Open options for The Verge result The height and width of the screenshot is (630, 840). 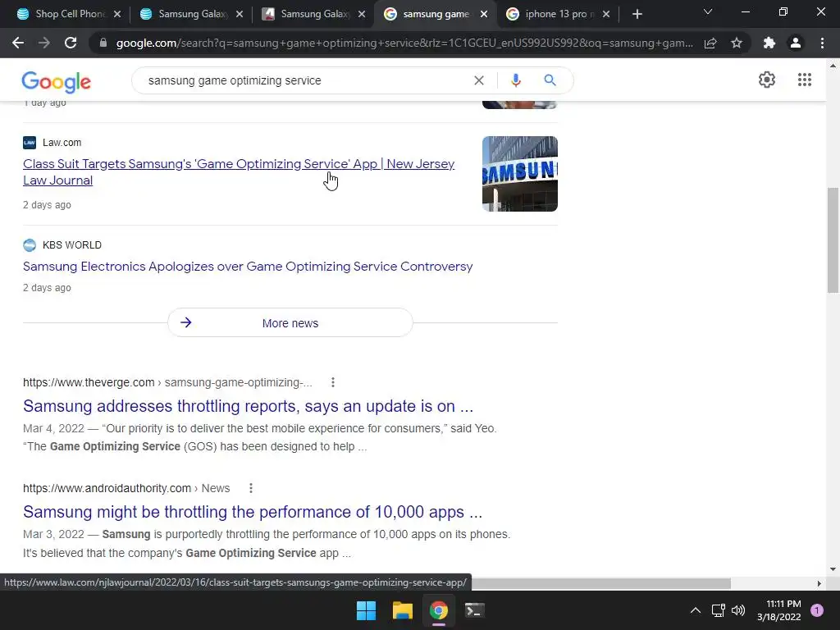(333, 382)
